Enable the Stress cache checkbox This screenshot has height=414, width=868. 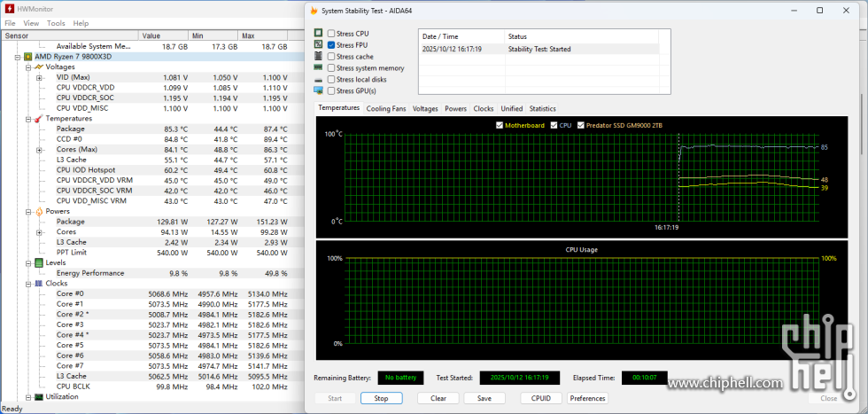click(x=331, y=56)
